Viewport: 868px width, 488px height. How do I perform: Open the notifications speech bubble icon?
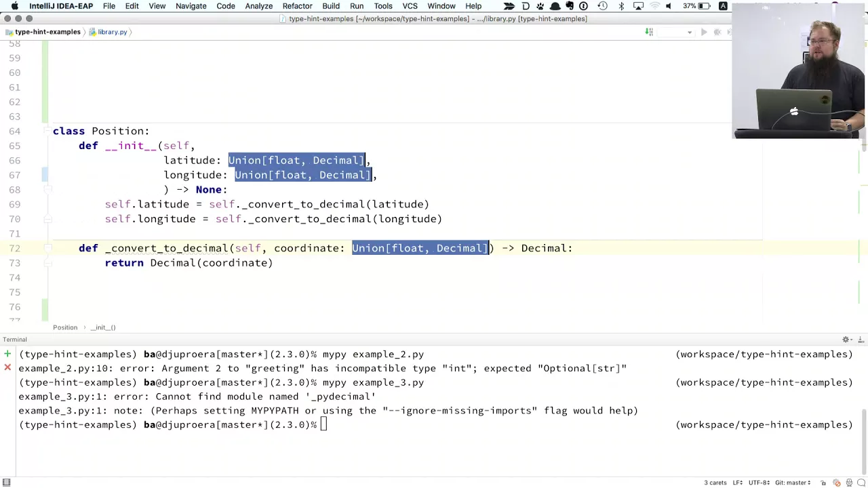click(861, 483)
